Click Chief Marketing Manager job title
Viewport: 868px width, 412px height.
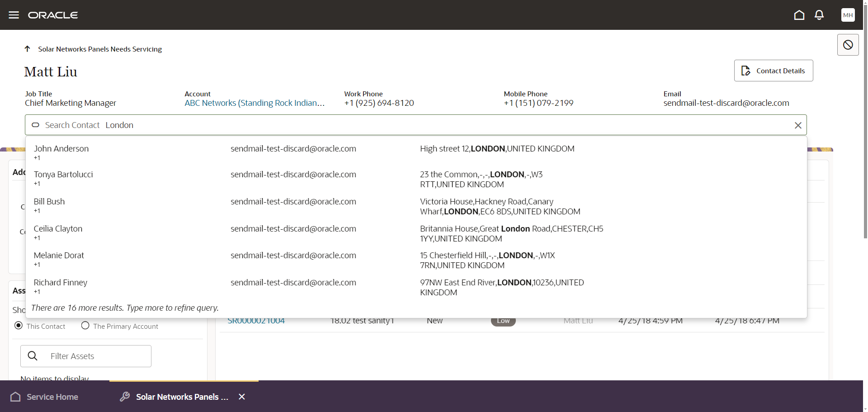click(x=71, y=103)
